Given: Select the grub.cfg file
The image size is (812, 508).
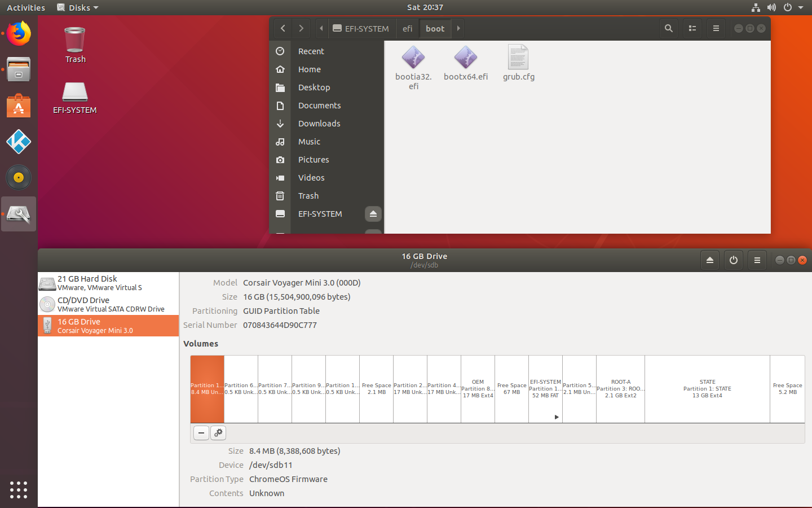Looking at the screenshot, I should click(519, 63).
